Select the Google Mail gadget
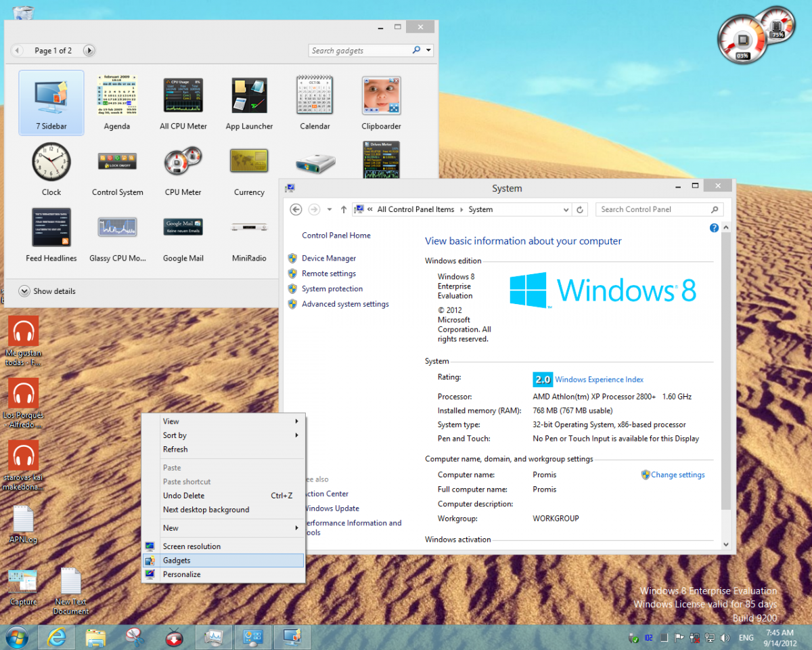 (x=183, y=228)
